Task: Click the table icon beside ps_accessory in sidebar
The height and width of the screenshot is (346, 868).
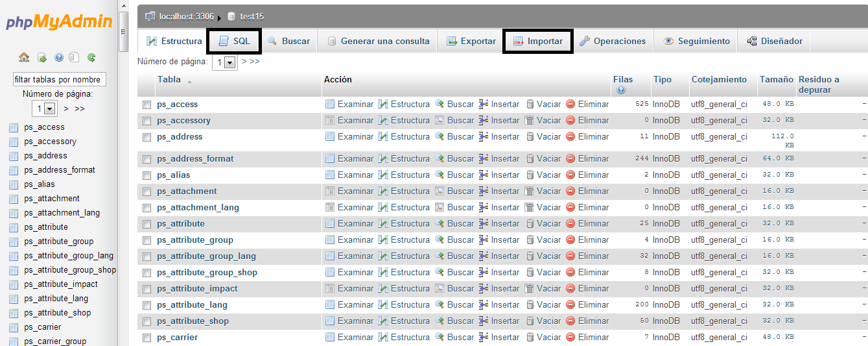Action: [x=14, y=142]
